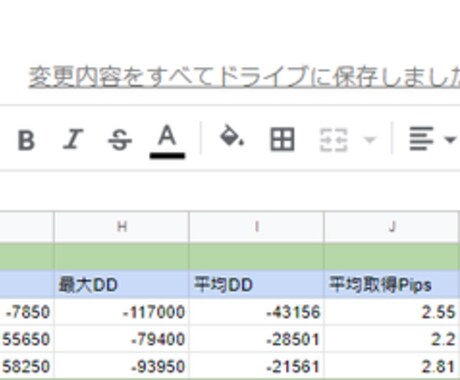Select the cell with -7850

tap(27, 312)
